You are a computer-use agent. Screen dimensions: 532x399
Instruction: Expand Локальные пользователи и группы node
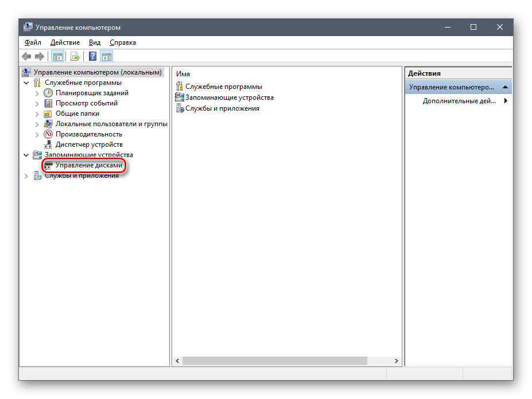click(37, 124)
